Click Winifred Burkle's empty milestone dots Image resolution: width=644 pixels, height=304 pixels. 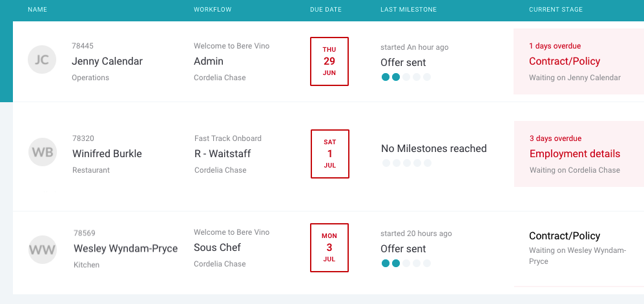coord(406,163)
